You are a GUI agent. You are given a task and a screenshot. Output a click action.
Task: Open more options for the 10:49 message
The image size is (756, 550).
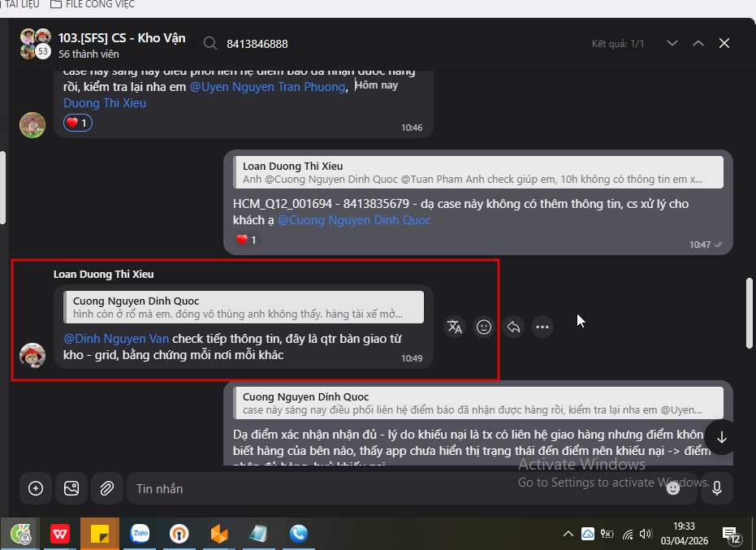click(542, 327)
